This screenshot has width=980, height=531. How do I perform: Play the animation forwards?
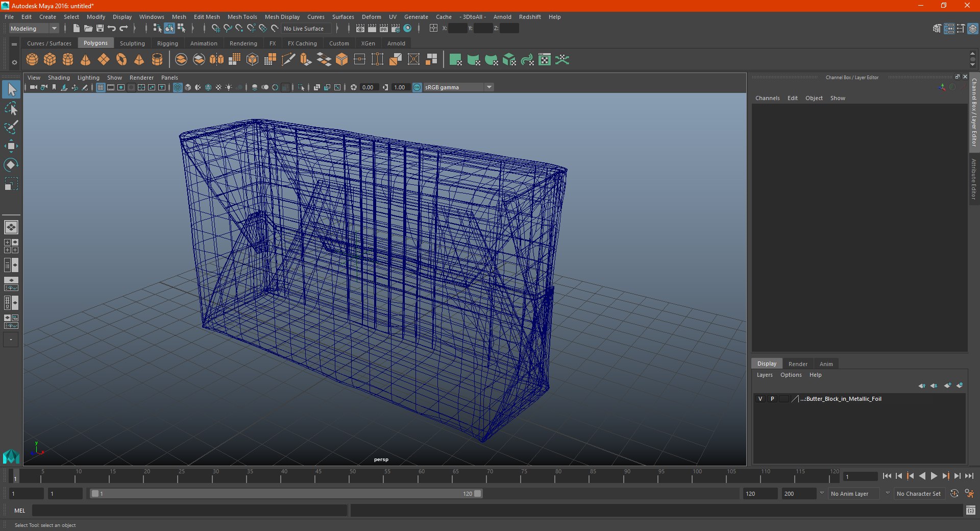point(934,476)
